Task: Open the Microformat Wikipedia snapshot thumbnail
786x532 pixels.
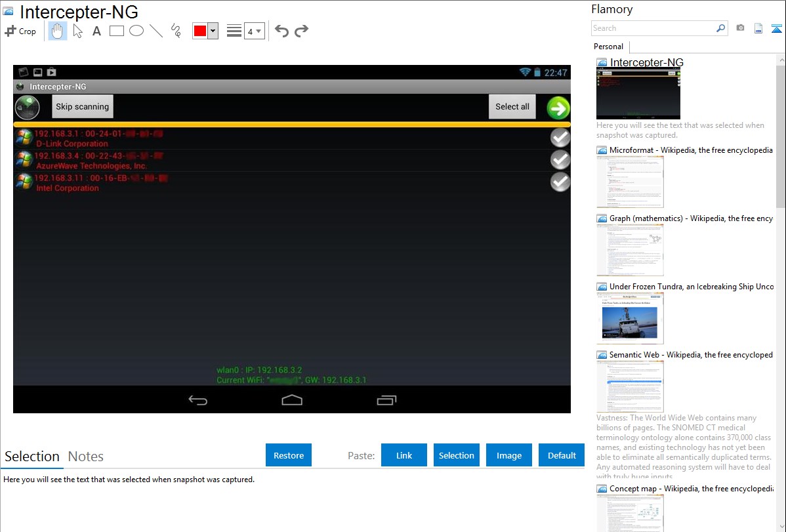Action: point(630,182)
